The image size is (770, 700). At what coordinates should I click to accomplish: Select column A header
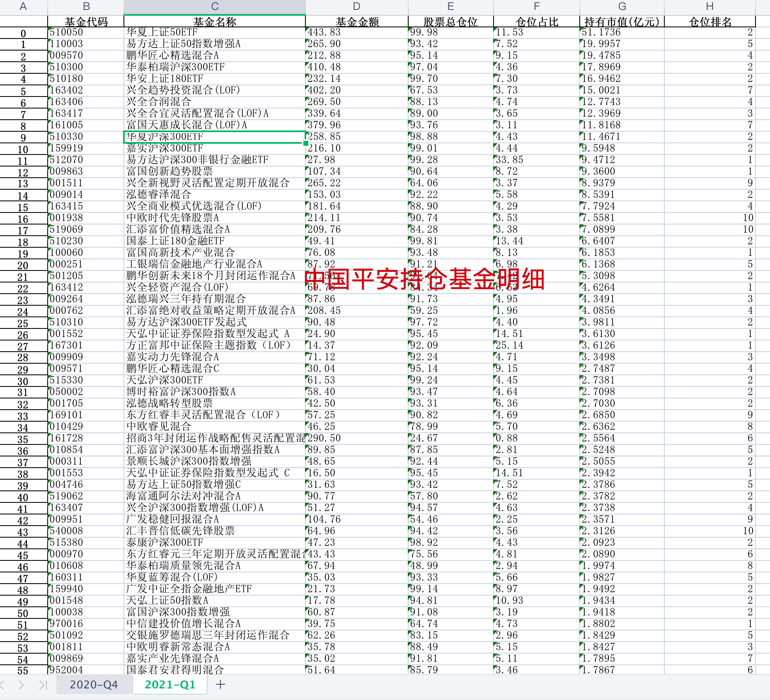23,7
